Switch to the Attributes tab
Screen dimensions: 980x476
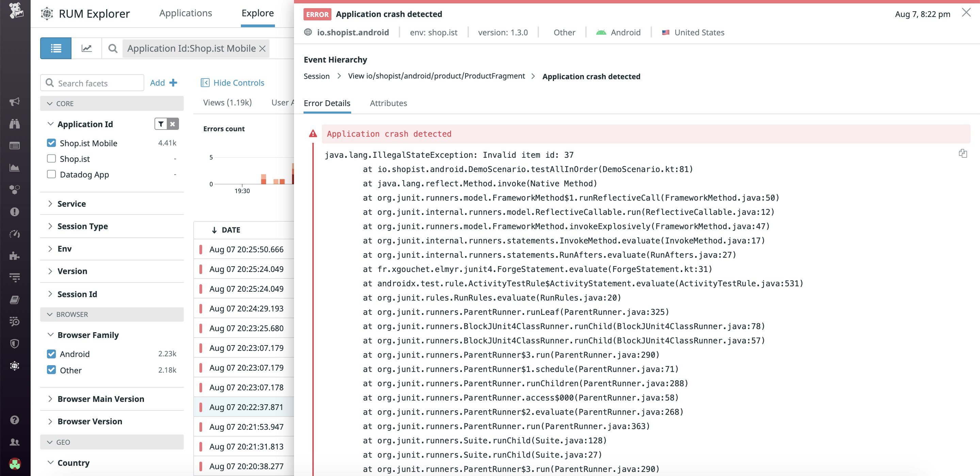(388, 103)
